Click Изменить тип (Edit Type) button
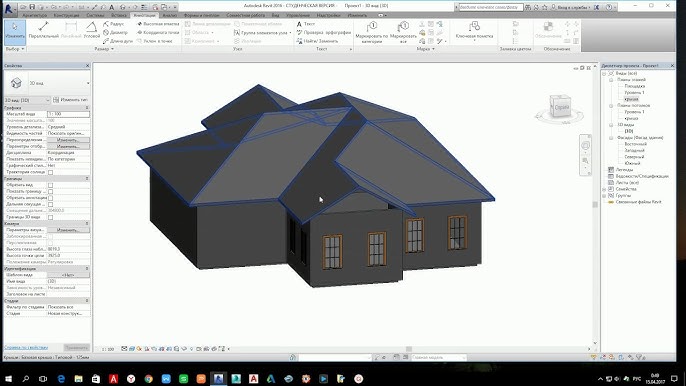The width and height of the screenshot is (686, 386). tap(70, 100)
